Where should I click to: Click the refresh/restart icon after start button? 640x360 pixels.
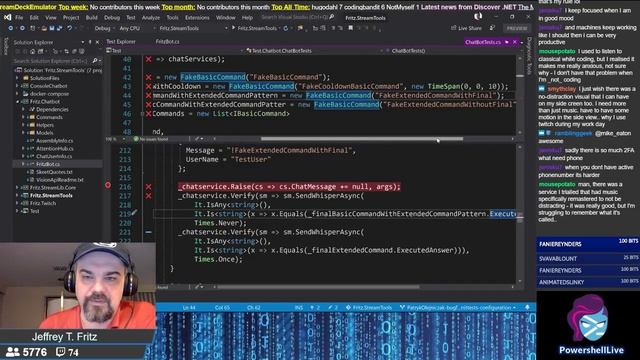point(286,28)
